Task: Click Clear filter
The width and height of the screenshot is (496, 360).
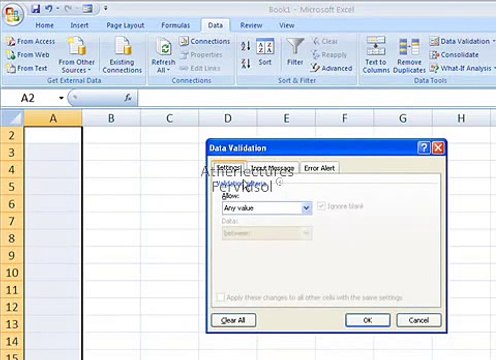Action: click(x=325, y=41)
